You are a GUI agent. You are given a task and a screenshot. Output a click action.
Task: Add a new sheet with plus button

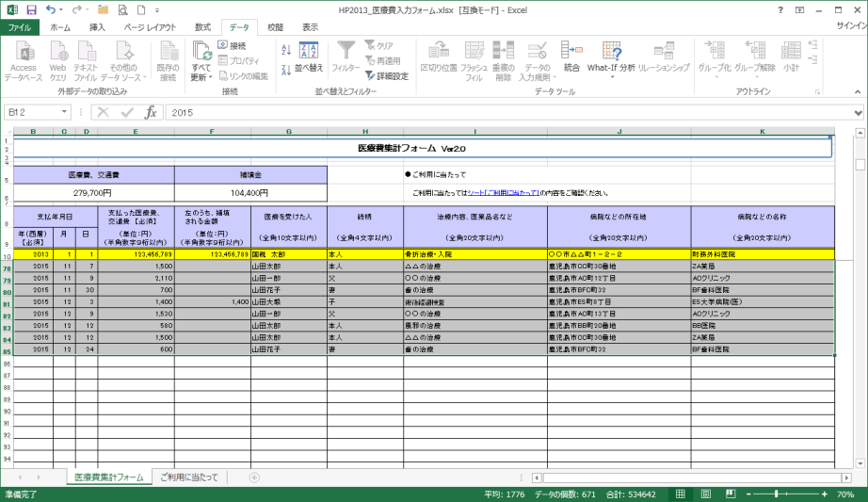[254, 478]
